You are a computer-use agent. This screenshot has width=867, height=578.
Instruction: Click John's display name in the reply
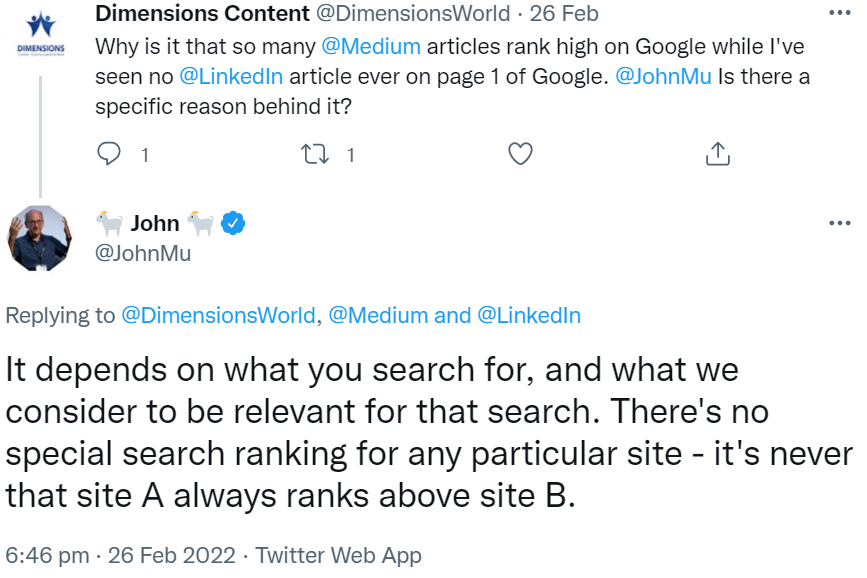(x=155, y=222)
